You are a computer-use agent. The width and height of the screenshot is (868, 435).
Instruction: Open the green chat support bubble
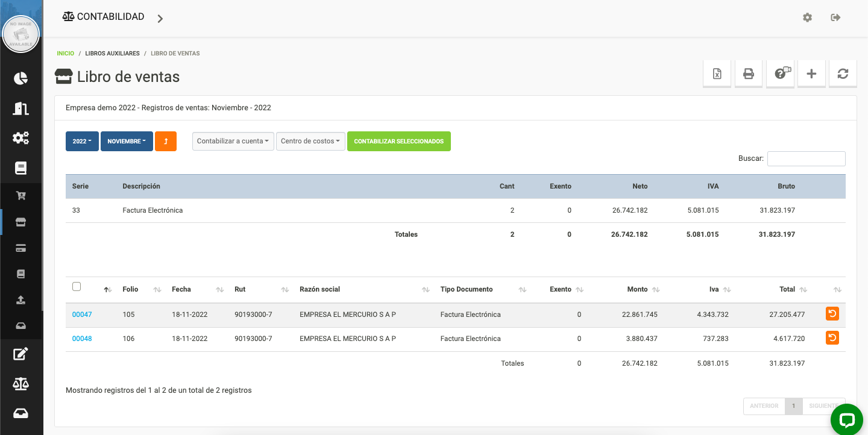(x=847, y=420)
